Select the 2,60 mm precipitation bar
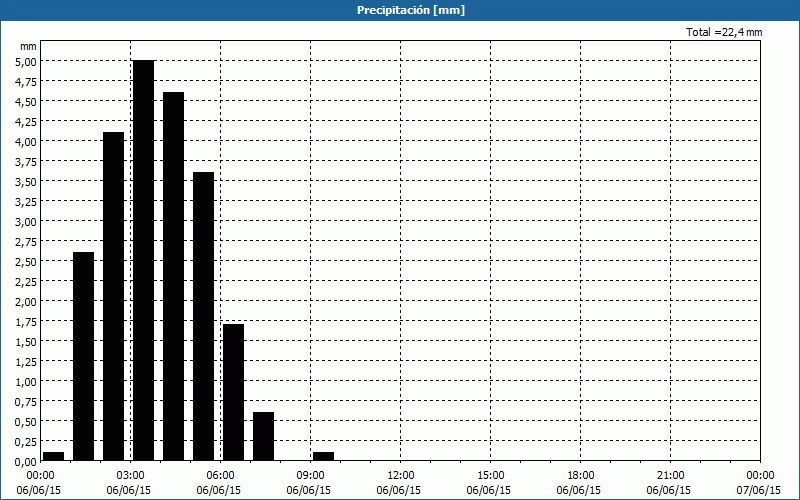This screenshot has width=800, height=500. 83,356
